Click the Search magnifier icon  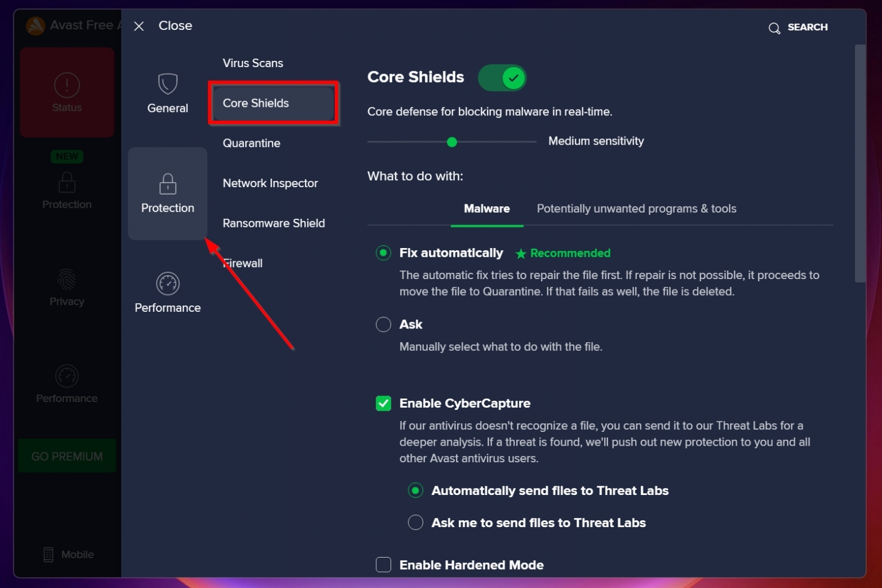click(798, 27)
